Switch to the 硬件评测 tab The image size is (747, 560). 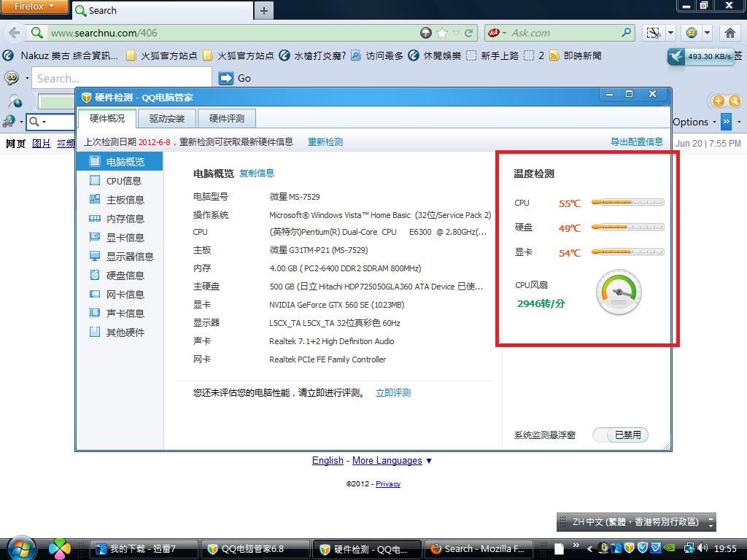click(227, 118)
